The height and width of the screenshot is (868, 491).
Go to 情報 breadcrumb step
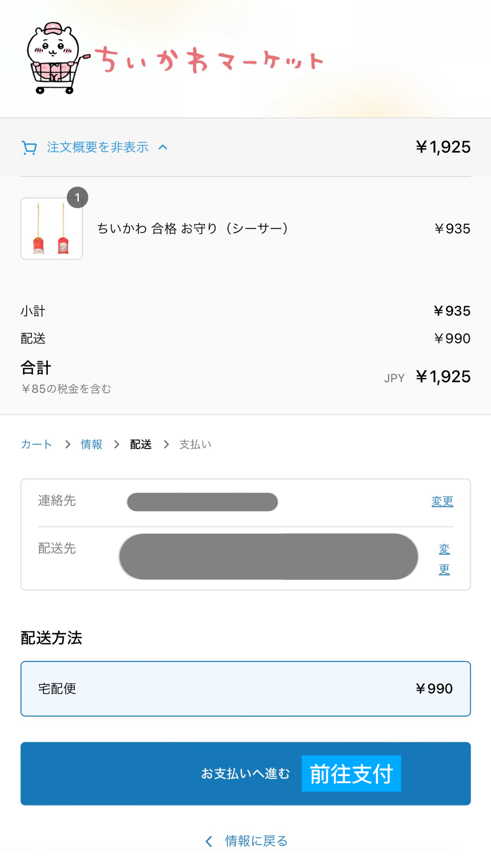pyautogui.click(x=92, y=444)
